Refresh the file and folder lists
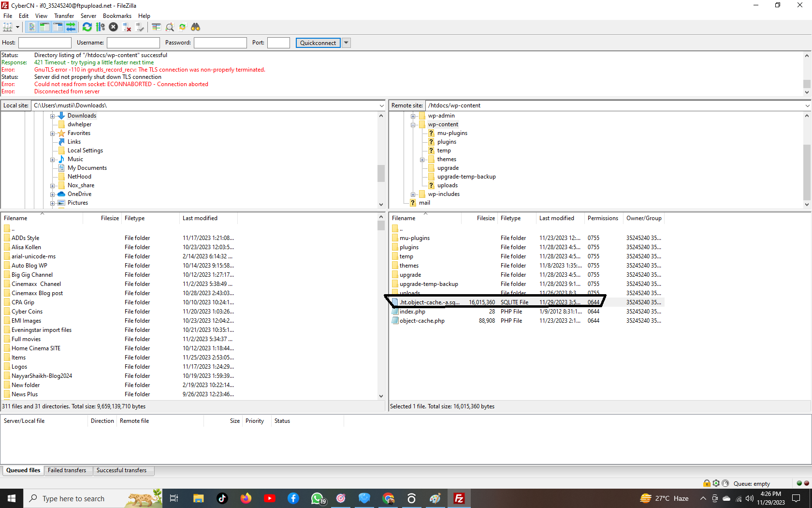812x508 pixels. pos(87,27)
